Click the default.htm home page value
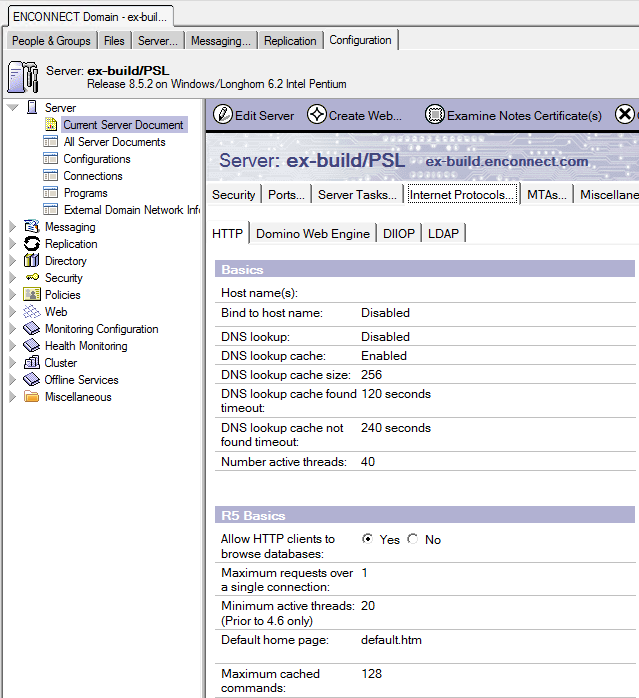 point(391,640)
